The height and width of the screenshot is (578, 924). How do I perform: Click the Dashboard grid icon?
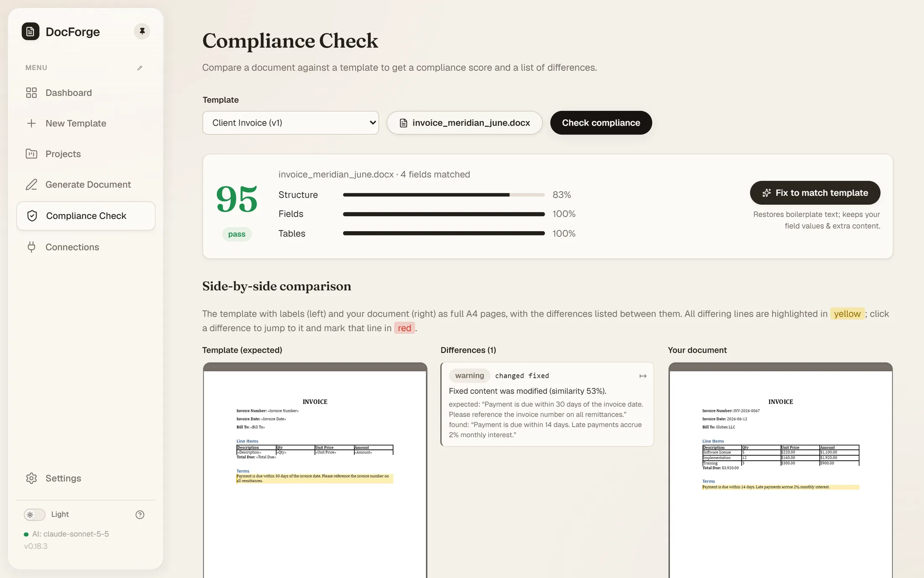[31, 92]
